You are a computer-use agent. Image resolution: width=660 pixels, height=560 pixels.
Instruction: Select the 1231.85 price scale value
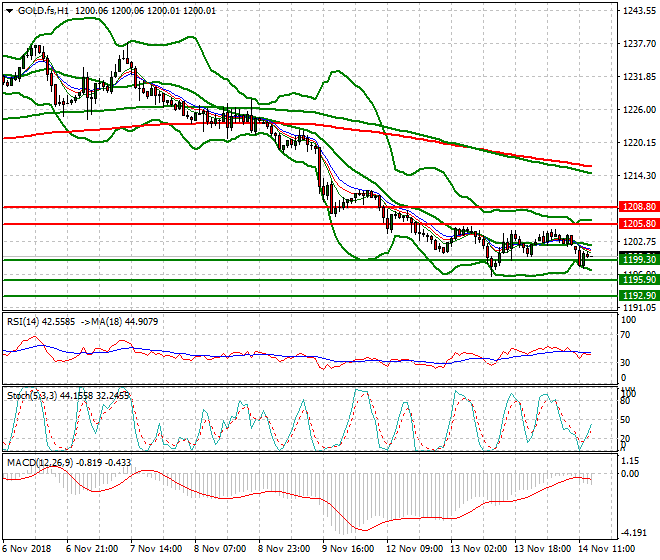point(639,77)
